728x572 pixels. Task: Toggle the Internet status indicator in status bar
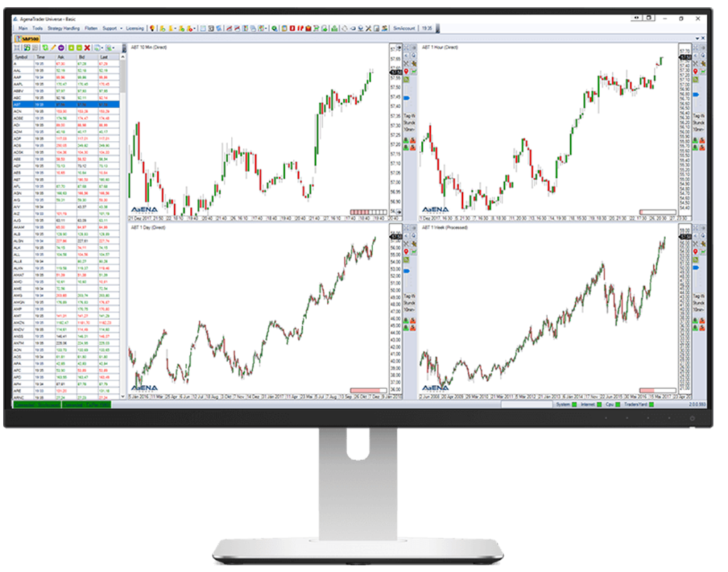pyautogui.click(x=599, y=405)
